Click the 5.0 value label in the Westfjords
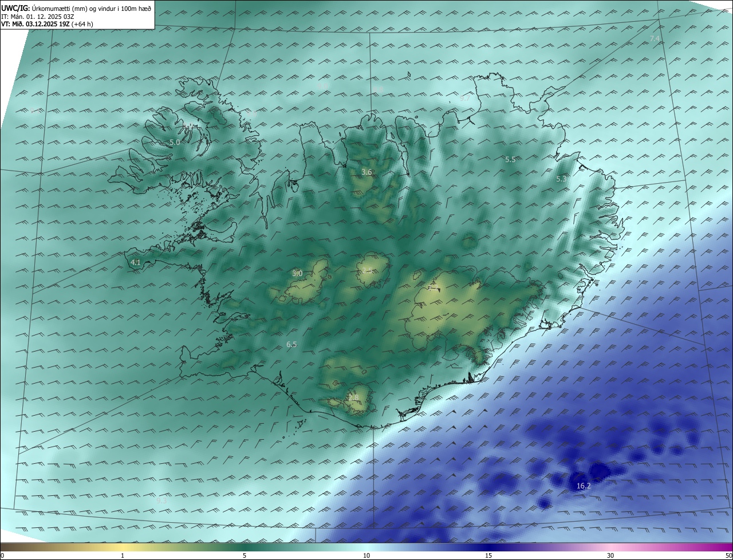 point(175,142)
